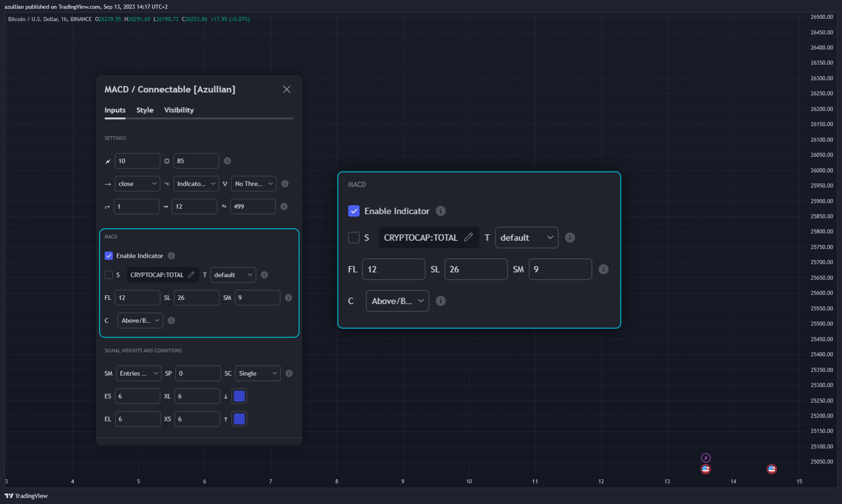Toggle Enable Indicator checkbox in the enlarged panel

click(x=354, y=211)
